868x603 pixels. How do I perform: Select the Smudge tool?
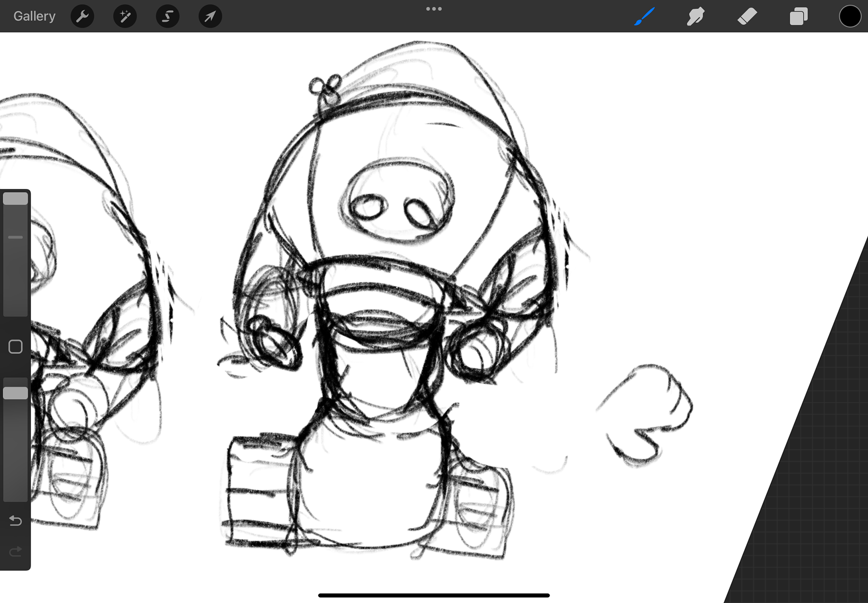point(696,17)
